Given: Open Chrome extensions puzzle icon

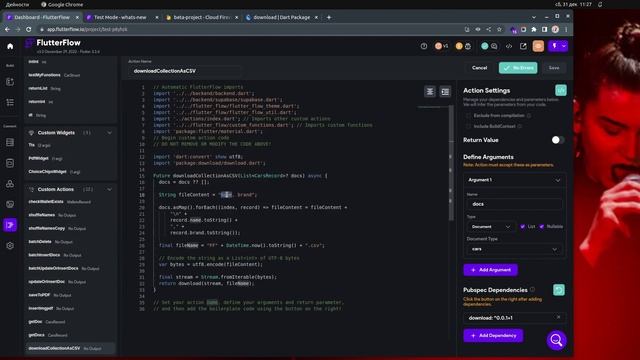Looking at the screenshot, I should coord(534,29).
